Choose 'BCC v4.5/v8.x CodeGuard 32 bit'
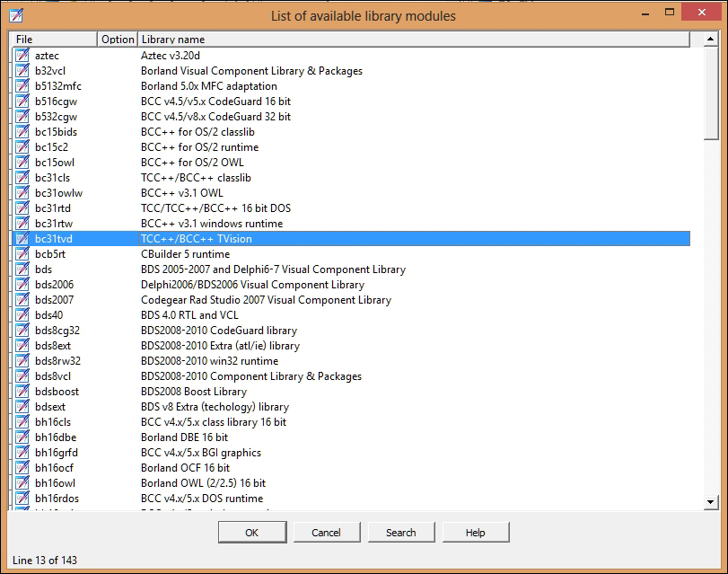728x574 pixels. [x=216, y=117]
